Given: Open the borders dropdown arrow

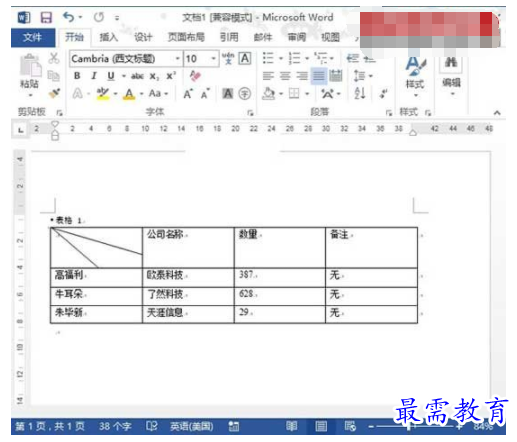Looking at the screenshot, I should coord(307,94).
